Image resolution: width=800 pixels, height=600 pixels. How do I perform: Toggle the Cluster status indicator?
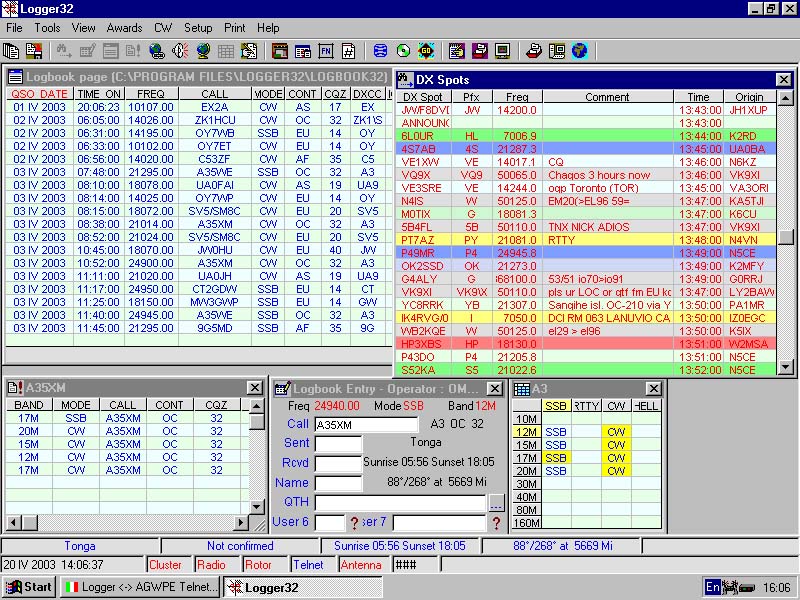tap(165, 565)
